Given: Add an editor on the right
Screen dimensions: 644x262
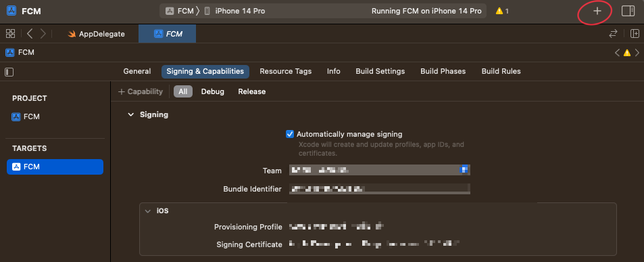Looking at the screenshot, I should pos(635,34).
